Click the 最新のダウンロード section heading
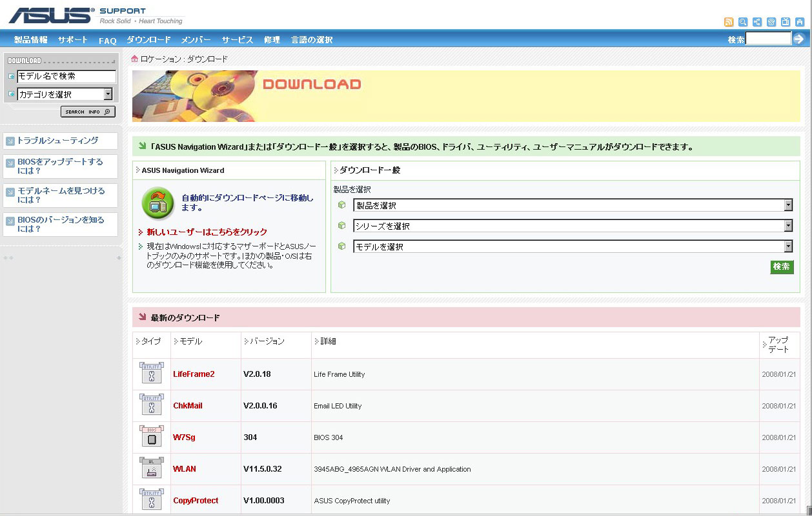Viewport: 812px width, 522px height. [185, 317]
